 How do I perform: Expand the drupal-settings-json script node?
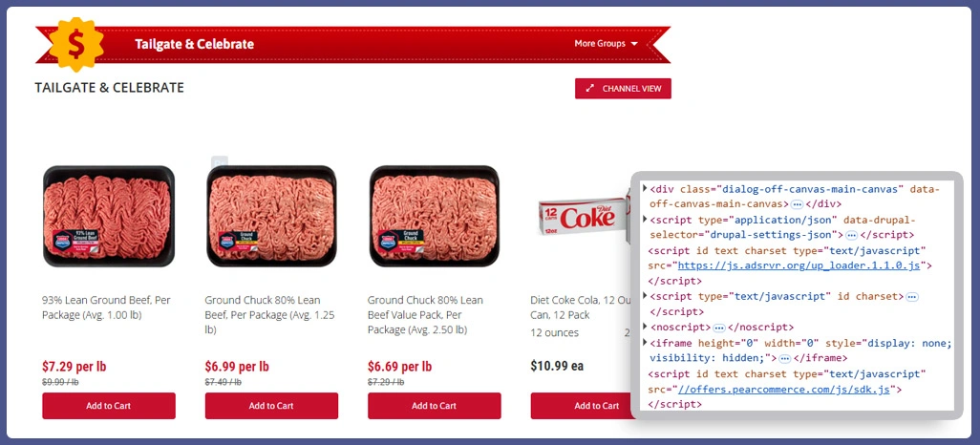[x=645, y=220]
